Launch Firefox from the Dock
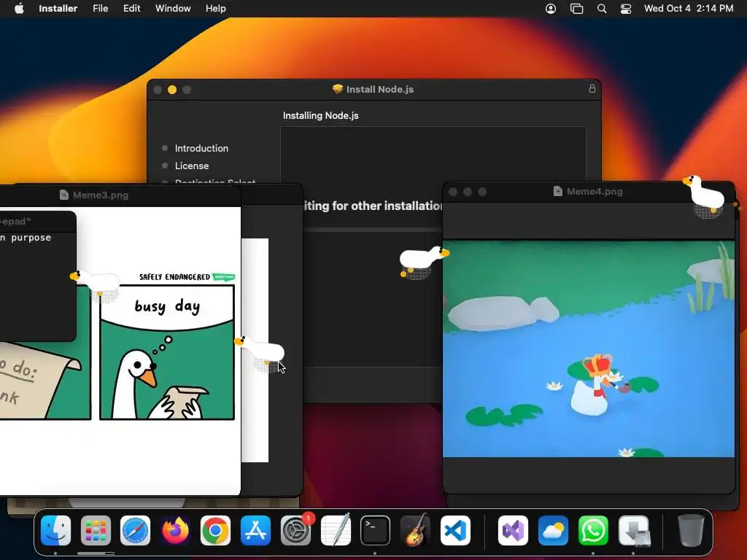Image resolution: width=747 pixels, height=560 pixels. coord(175,531)
